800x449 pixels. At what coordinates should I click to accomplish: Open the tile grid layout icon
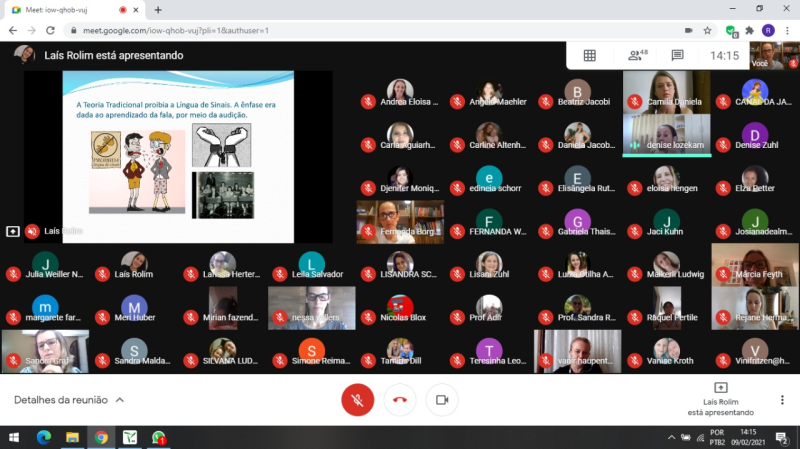pyautogui.click(x=589, y=55)
